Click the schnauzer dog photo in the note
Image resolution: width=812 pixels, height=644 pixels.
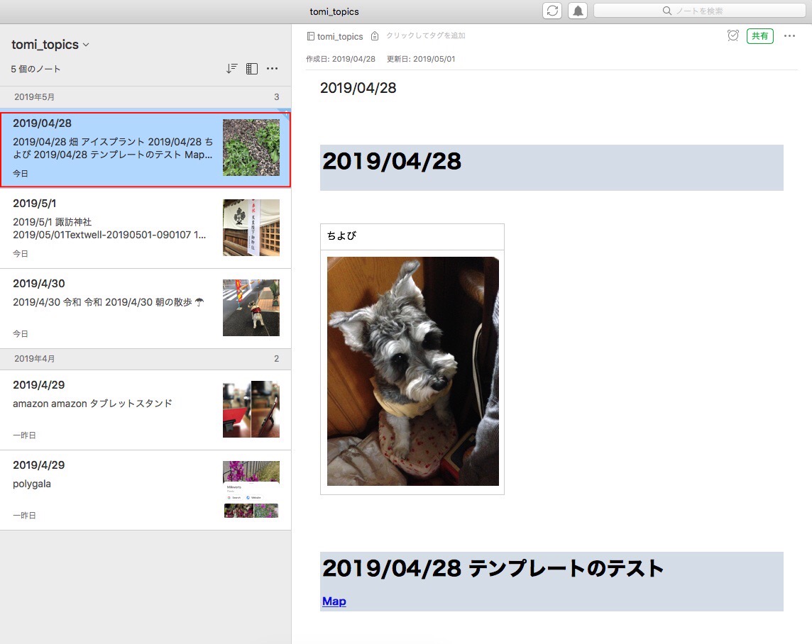coord(412,371)
